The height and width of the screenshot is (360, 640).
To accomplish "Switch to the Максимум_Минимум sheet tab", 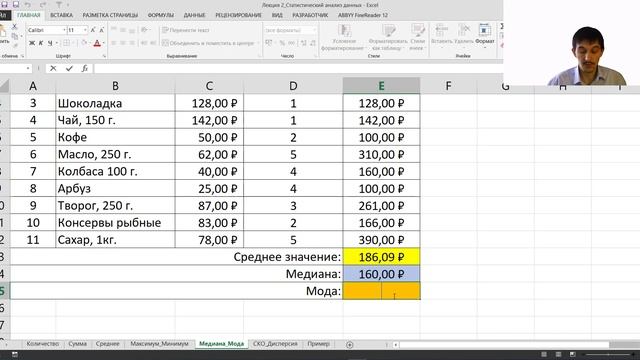I will click(x=159, y=344).
